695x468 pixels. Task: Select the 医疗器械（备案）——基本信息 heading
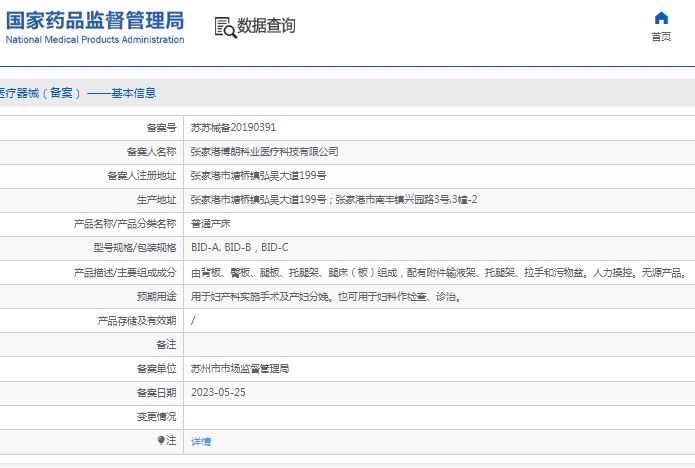coord(78,93)
